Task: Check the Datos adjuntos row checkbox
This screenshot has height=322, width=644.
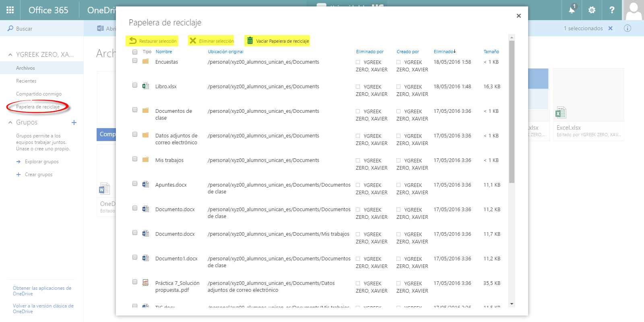Action: [x=135, y=135]
